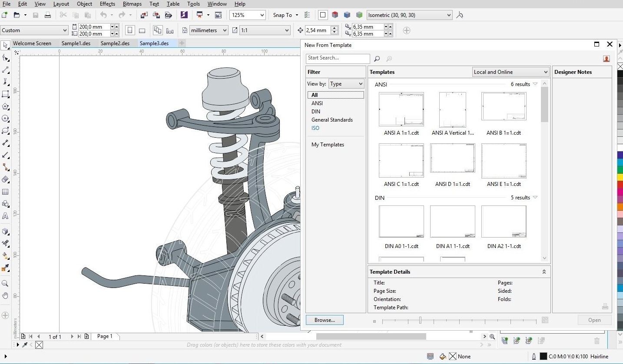Screen dimensions: 623x364
Task: Click the New document icon
Action: click(4, 15)
